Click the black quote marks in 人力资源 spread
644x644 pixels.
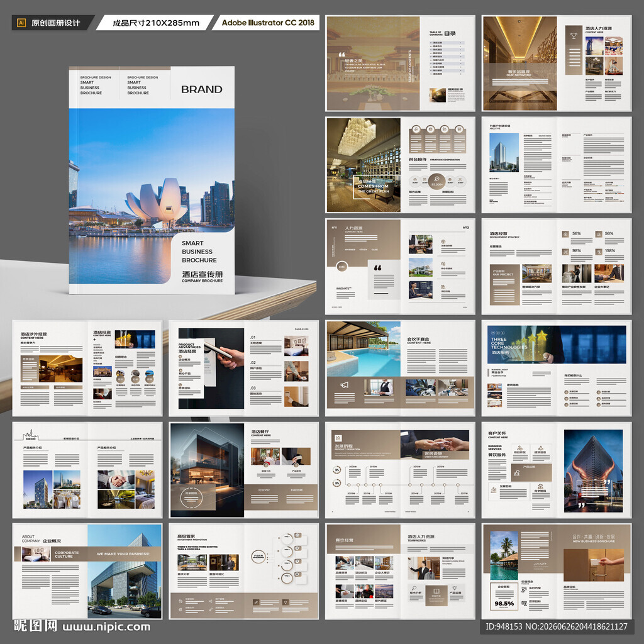click(377, 268)
